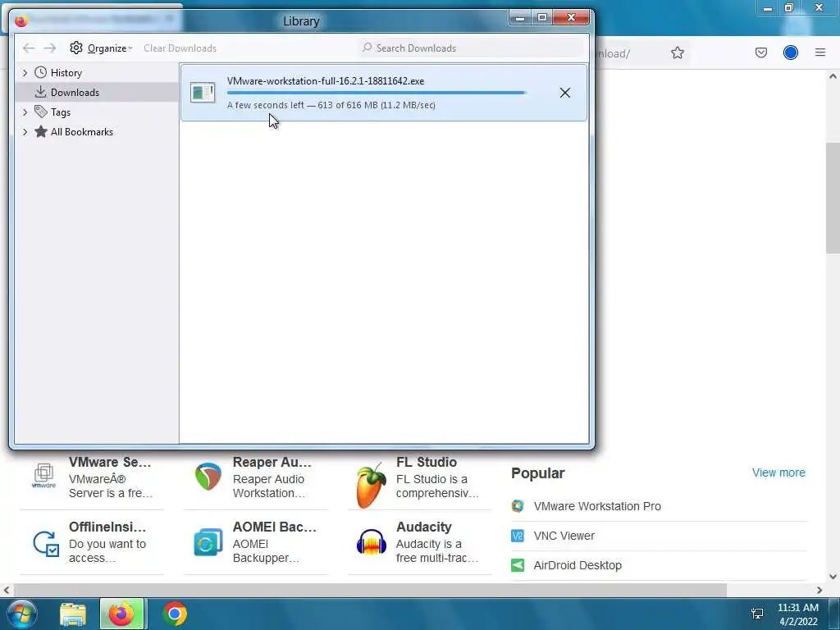Go forward with Library forward arrow
Screen dimensions: 840x630
click(x=50, y=48)
